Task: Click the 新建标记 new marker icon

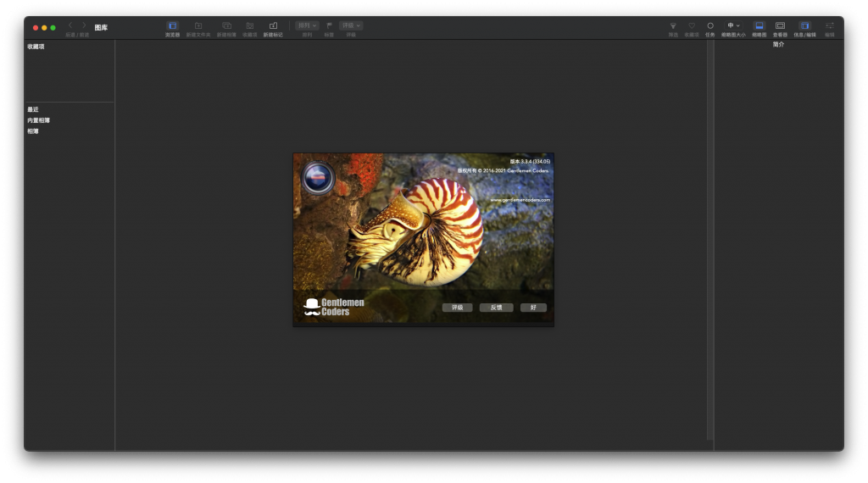Action: (x=273, y=26)
